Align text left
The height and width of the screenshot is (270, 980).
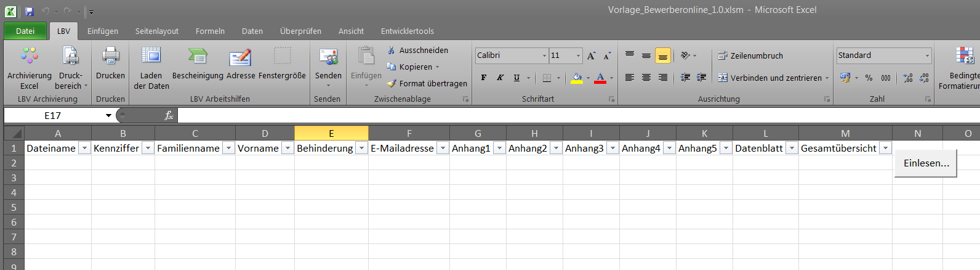(629, 78)
